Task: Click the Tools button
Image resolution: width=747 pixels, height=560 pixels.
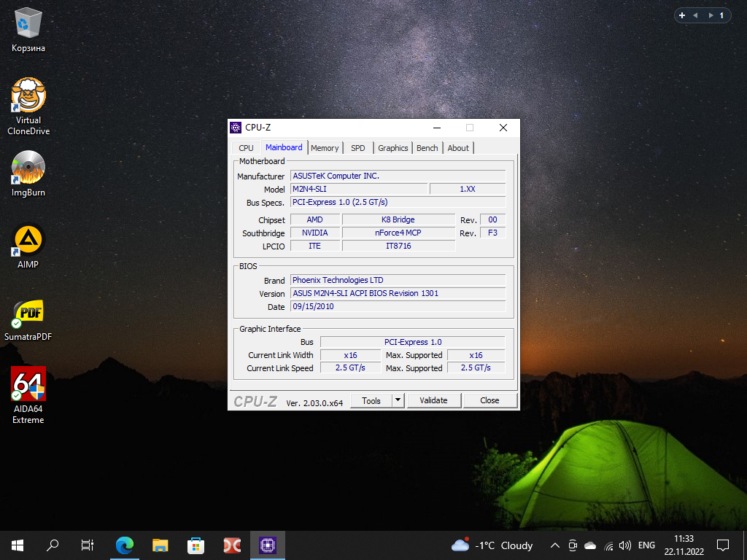Action: coord(371,400)
